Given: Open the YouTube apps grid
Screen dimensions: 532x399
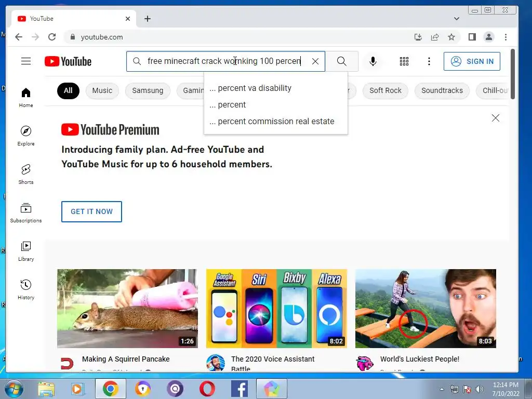Looking at the screenshot, I should click(404, 61).
